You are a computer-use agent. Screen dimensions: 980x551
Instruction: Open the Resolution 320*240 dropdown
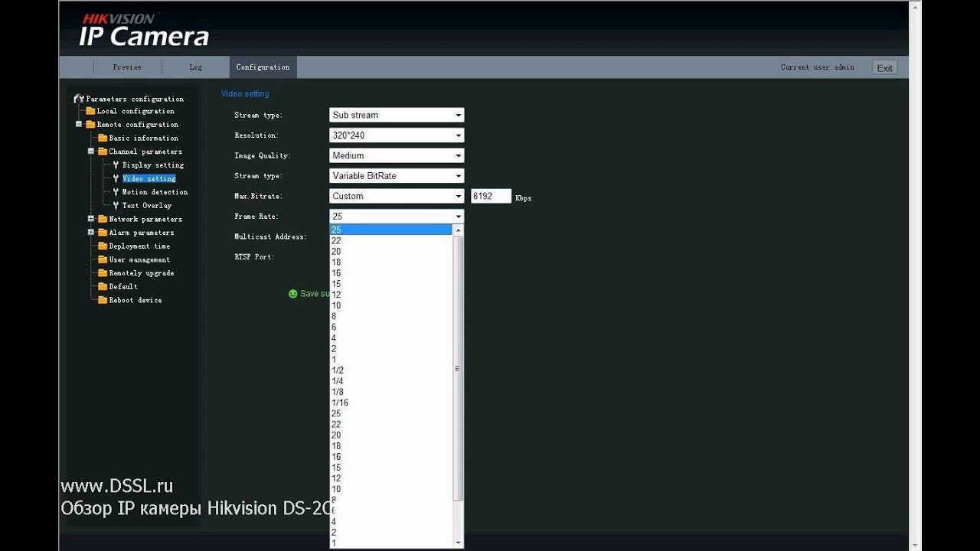coord(397,135)
